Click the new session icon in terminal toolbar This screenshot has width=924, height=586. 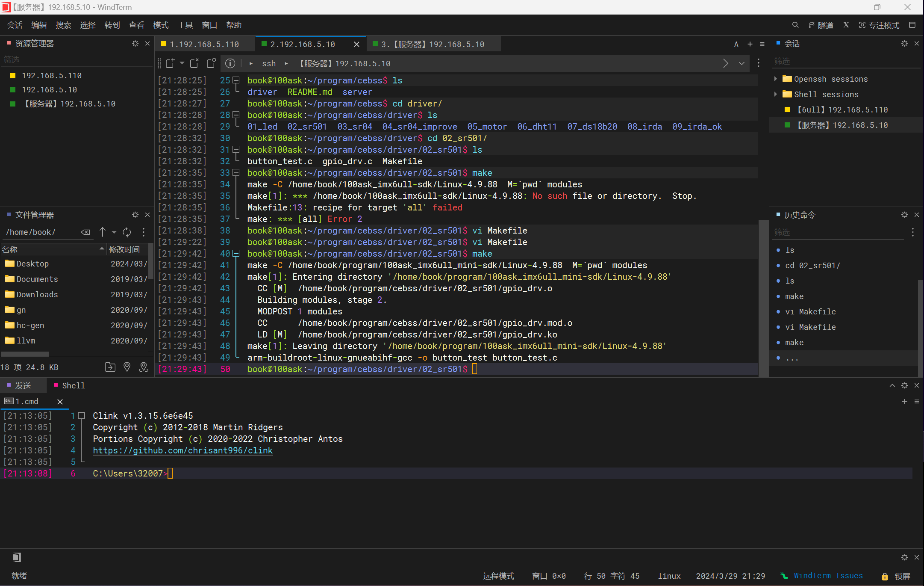tap(170, 63)
